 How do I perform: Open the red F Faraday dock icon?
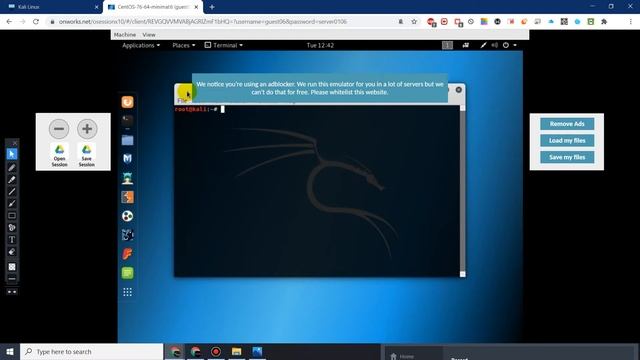[127, 254]
